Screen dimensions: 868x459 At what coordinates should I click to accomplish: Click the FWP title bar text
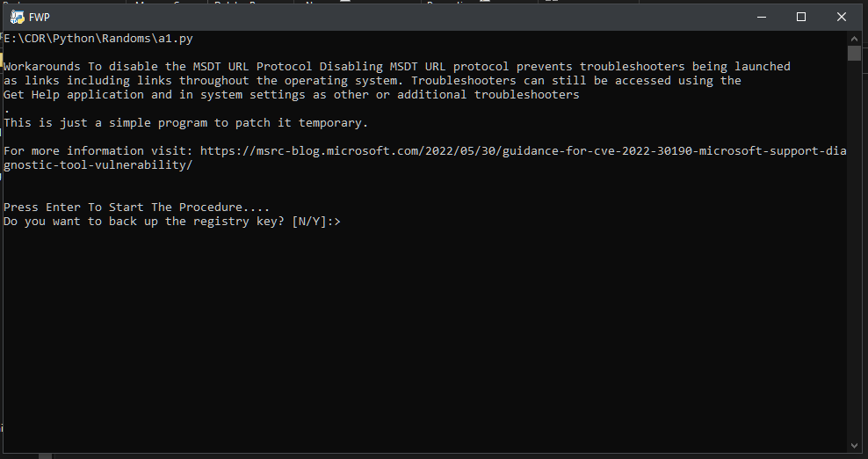click(40, 18)
